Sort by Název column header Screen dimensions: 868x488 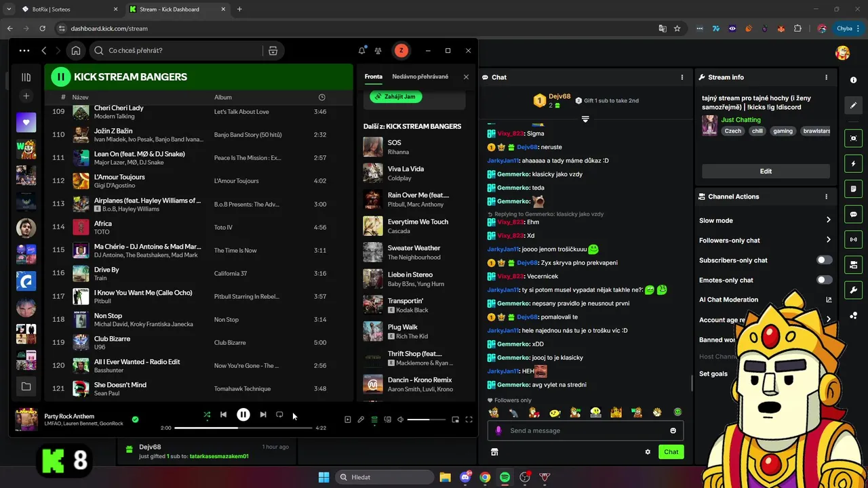pyautogui.click(x=80, y=97)
